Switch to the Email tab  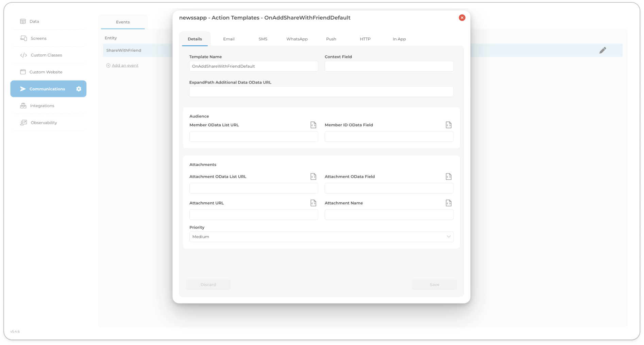tap(229, 39)
